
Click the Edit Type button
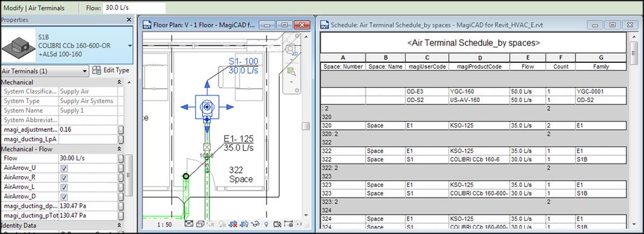click(111, 70)
